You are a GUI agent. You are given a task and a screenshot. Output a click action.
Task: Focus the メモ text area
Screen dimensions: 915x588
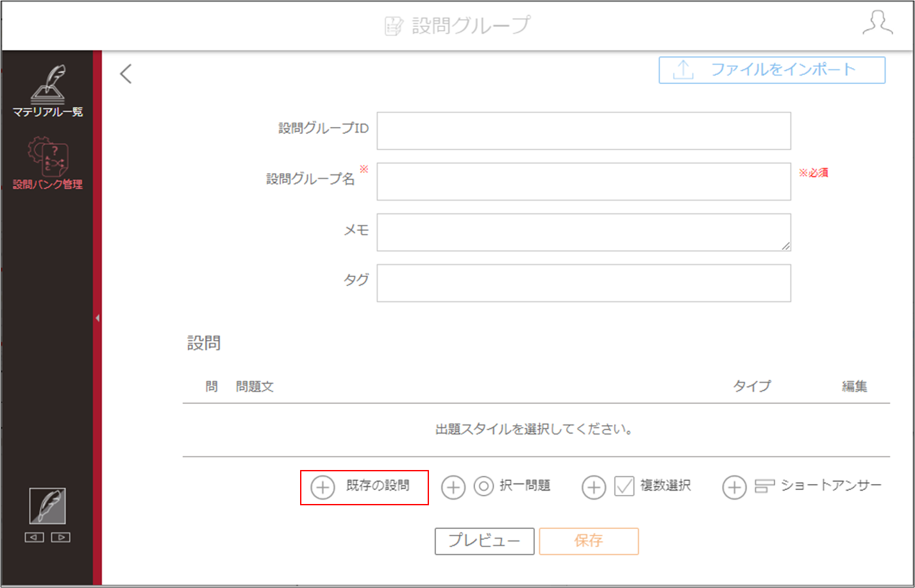click(583, 232)
